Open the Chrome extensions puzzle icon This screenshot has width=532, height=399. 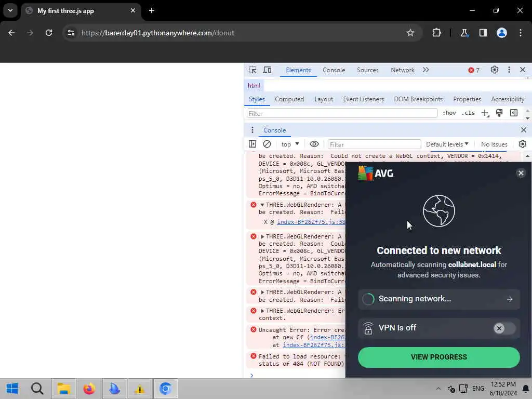436,33
